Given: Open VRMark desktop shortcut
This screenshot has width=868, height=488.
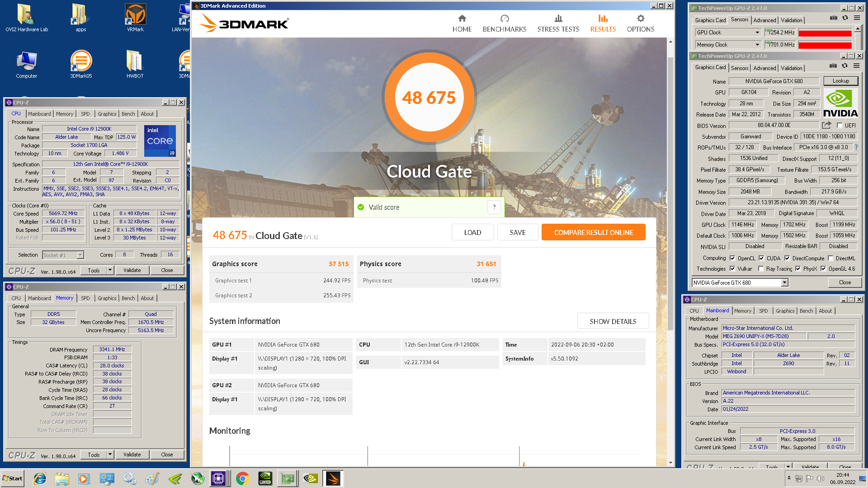Looking at the screenshot, I should [135, 18].
